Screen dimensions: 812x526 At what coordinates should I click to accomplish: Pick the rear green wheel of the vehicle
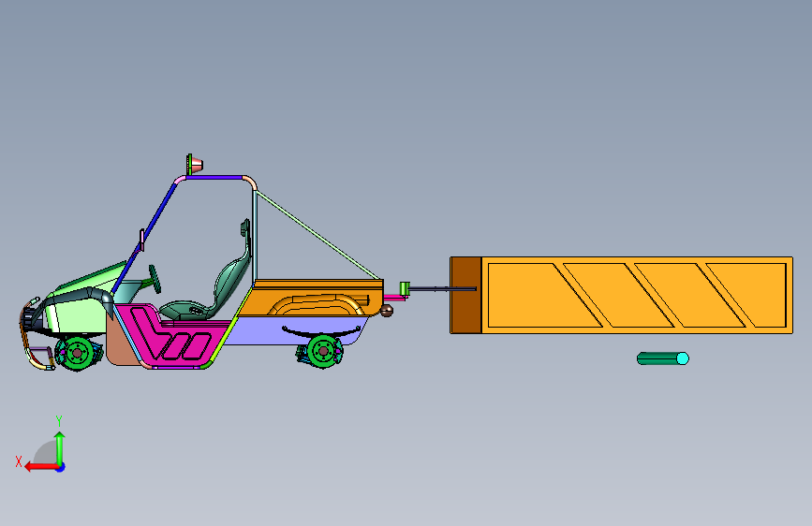coord(323,352)
